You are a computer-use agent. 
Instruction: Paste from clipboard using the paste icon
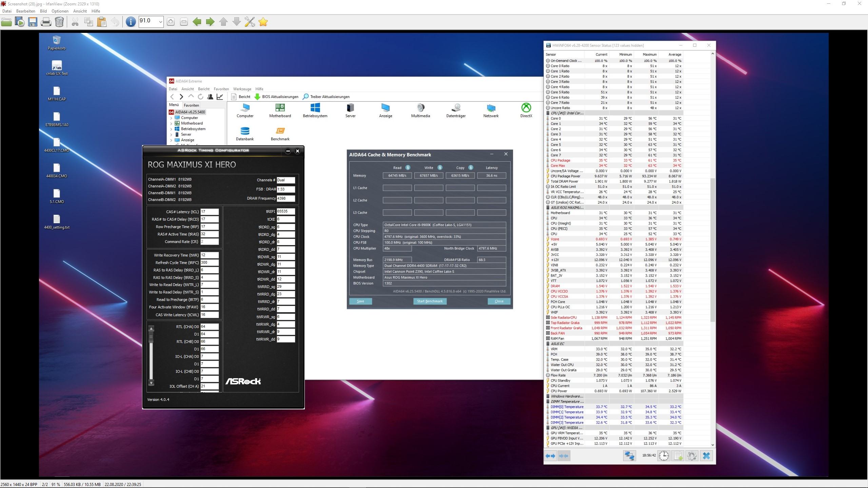pyautogui.click(x=102, y=22)
